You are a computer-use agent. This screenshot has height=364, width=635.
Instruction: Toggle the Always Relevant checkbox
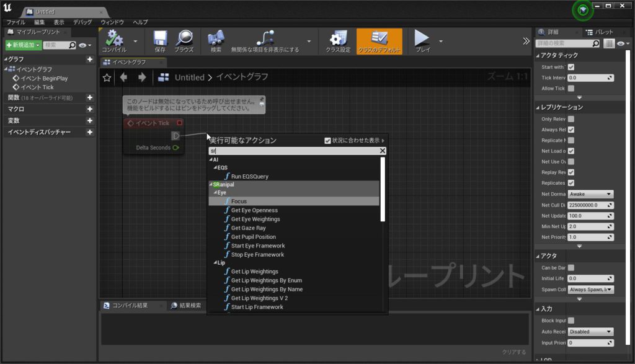coord(571,130)
